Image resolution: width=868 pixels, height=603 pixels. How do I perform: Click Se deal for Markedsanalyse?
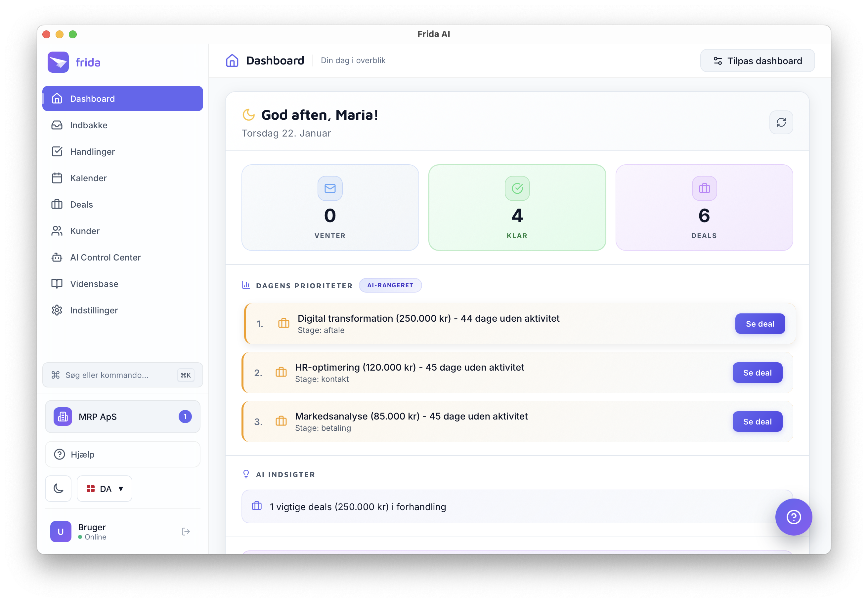(x=757, y=422)
